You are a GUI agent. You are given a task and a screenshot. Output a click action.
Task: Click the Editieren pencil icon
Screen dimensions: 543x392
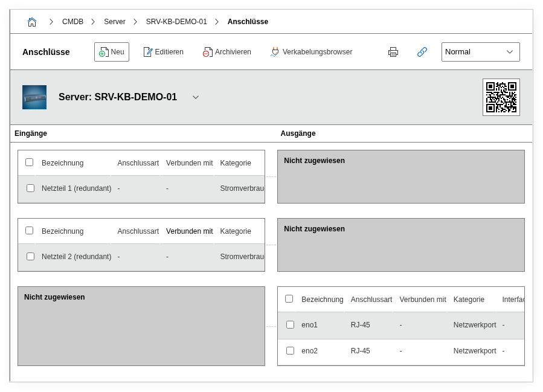pyautogui.click(x=148, y=52)
